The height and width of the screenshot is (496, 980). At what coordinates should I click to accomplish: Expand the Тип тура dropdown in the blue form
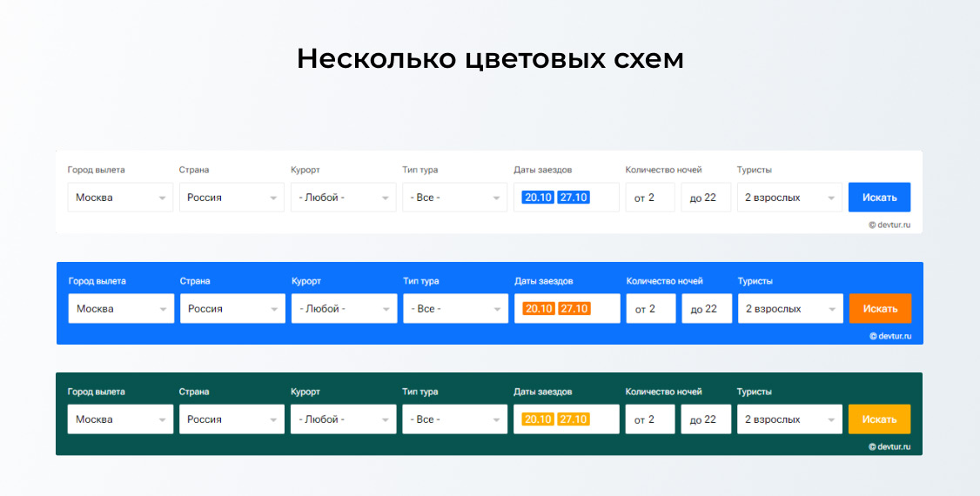[x=455, y=309]
